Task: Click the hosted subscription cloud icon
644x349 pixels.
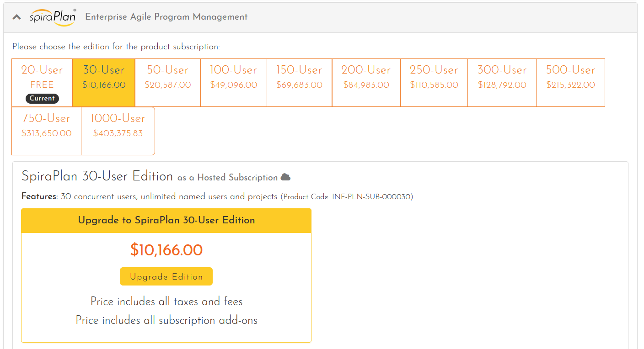Action: coord(285,177)
